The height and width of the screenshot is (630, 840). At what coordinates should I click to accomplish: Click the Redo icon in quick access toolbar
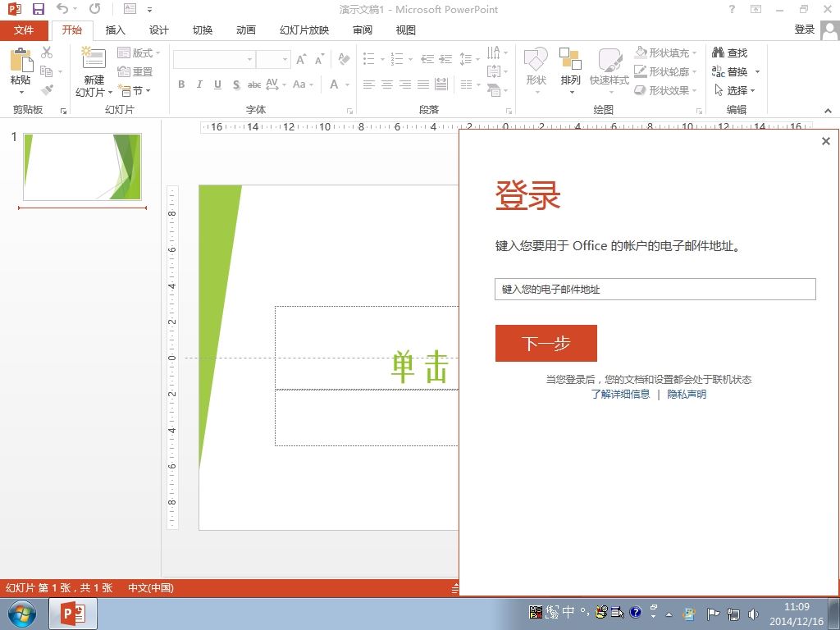point(95,9)
